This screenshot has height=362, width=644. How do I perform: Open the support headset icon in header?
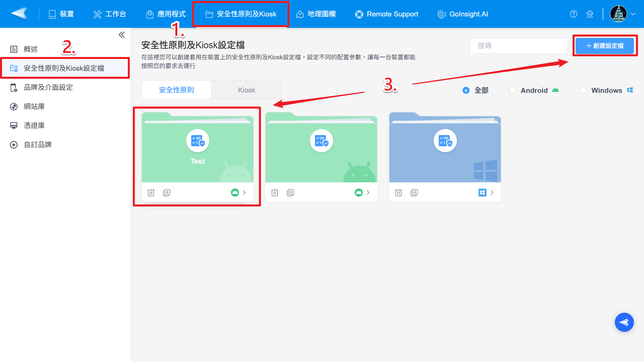590,14
